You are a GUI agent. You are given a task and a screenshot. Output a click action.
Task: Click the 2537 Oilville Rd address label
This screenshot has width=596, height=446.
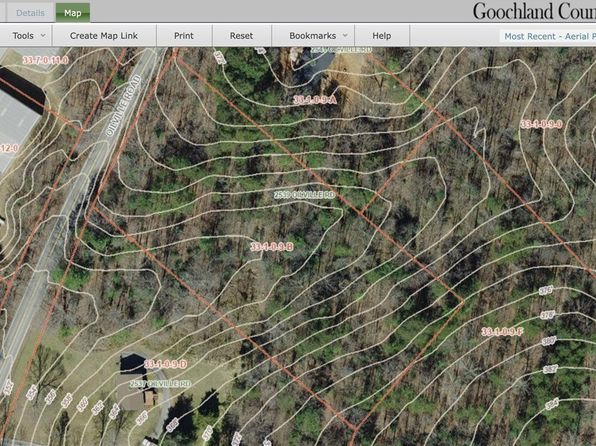pos(160,384)
